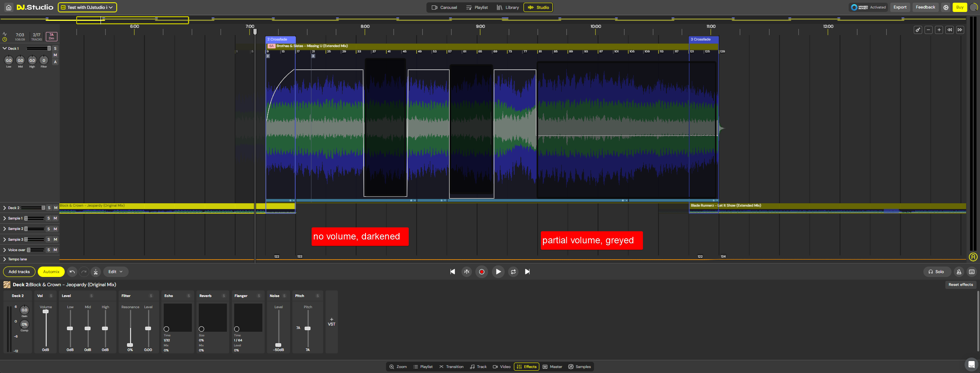Click the Home icon in top bar

(8, 7)
